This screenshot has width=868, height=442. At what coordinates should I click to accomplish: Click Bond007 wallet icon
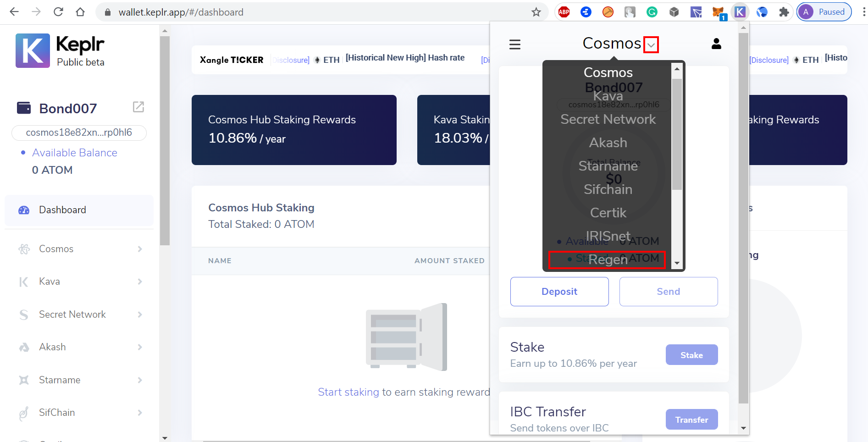pyautogui.click(x=24, y=108)
